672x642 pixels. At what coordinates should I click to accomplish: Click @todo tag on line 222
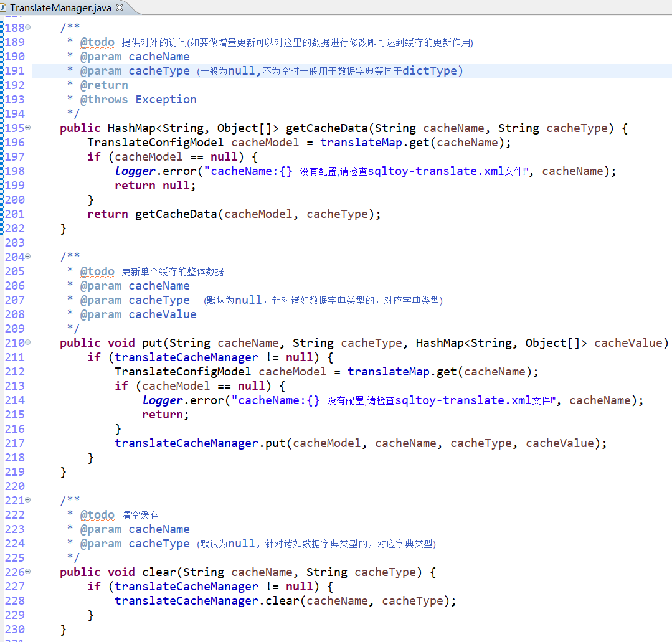(x=97, y=515)
